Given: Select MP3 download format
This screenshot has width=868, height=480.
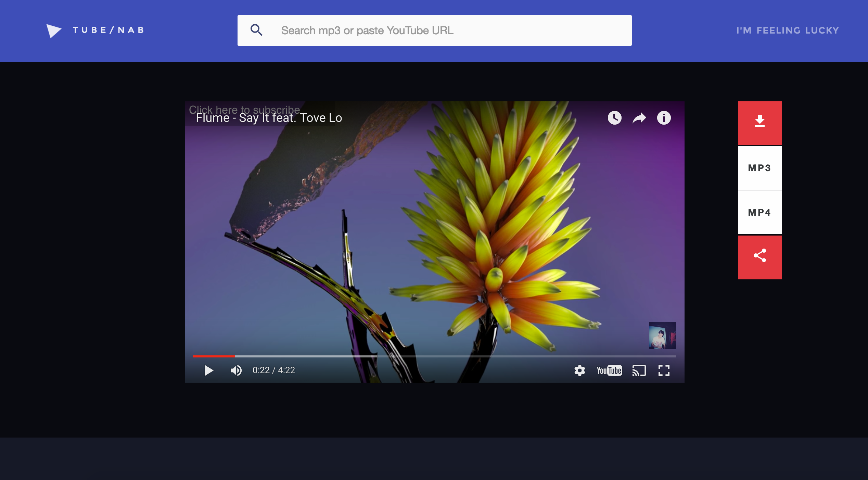Looking at the screenshot, I should click(x=759, y=168).
